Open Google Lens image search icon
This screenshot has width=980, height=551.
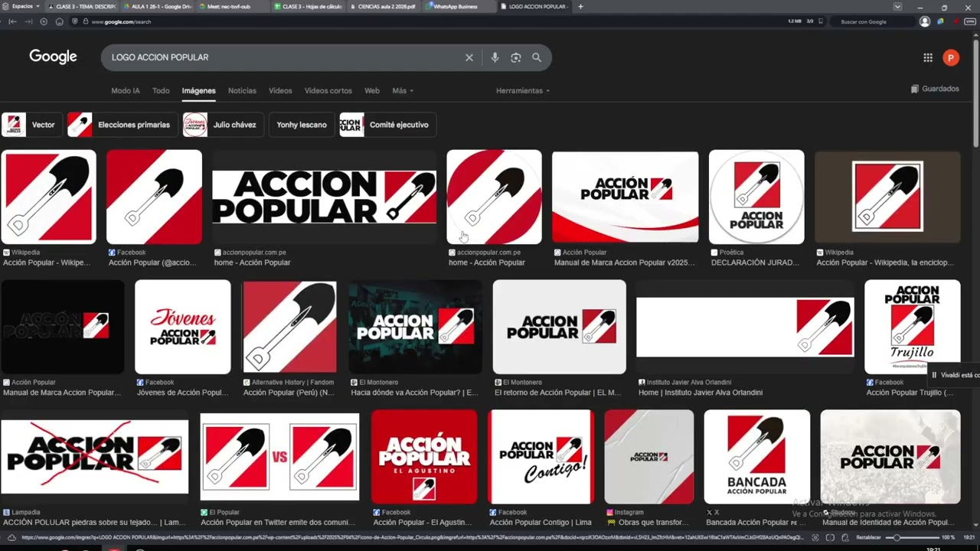click(x=516, y=57)
